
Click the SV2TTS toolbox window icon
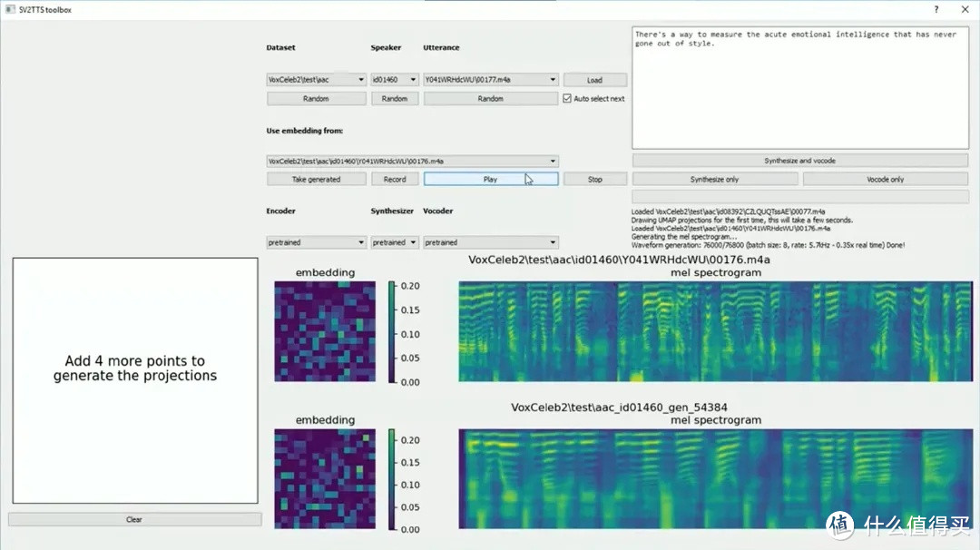[10, 9]
